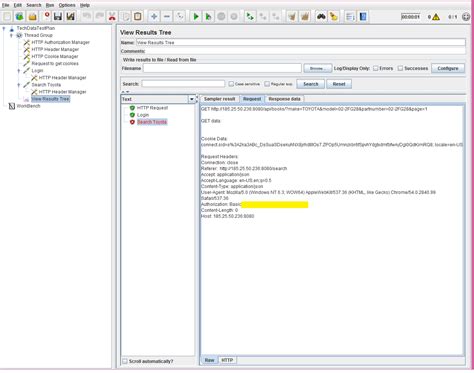The height and width of the screenshot is (373, 474).
Task: Collapse the TechDataTestPlan tree node
Action: (4, 28)
